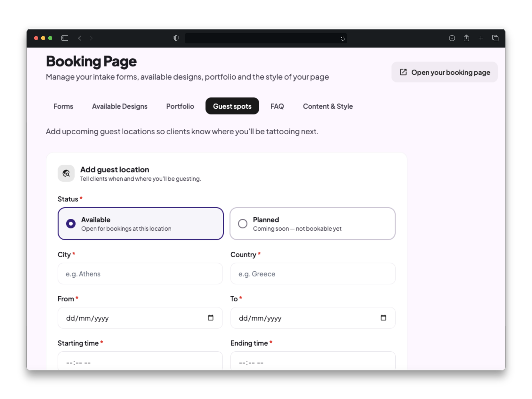
Task: Open the To date calendar picker
Action: [383, 318]
